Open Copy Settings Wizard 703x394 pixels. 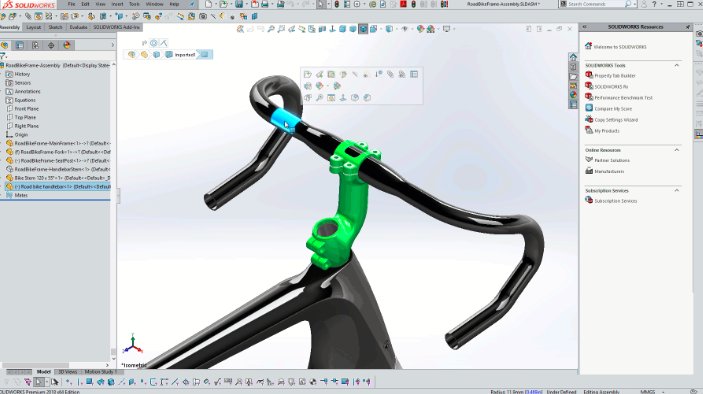click(x=616, y=120)
